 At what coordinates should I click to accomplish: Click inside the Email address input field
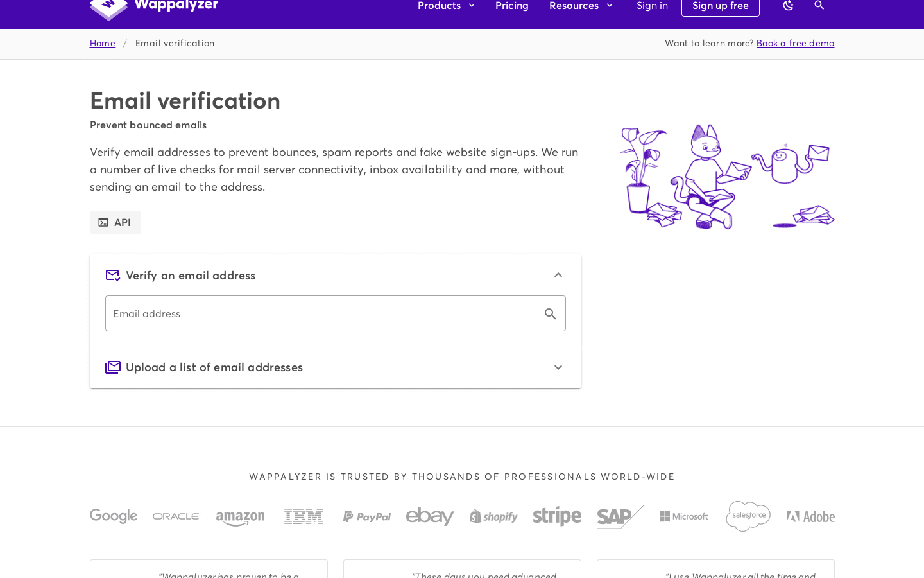(x=321, y=313)
